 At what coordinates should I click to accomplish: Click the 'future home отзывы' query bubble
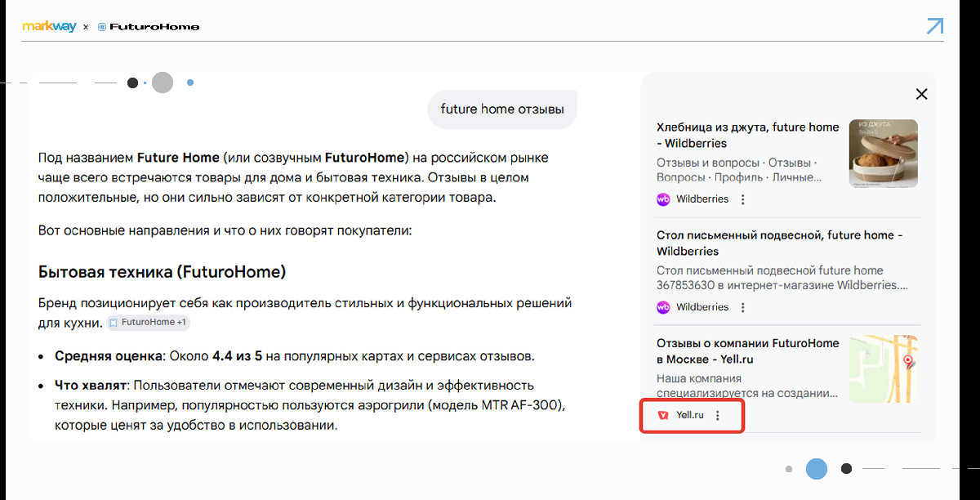[x=501, y=109]
